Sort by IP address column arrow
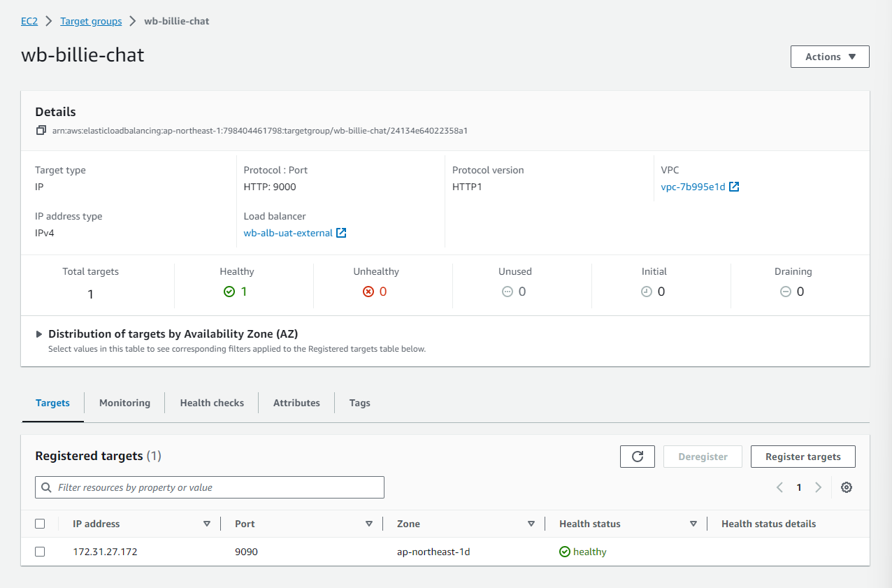 point(207,524)
